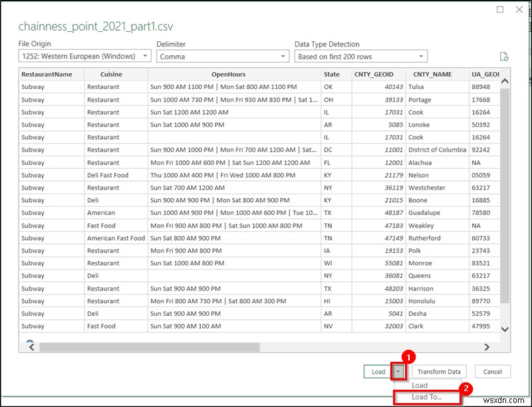Open the Load split-button dropdown arrow
This screenshot has height=407, width=532.
(398, 372)
